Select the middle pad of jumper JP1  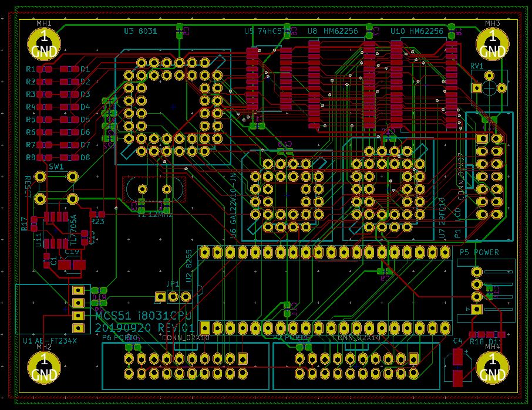click(x=173, y=297)
